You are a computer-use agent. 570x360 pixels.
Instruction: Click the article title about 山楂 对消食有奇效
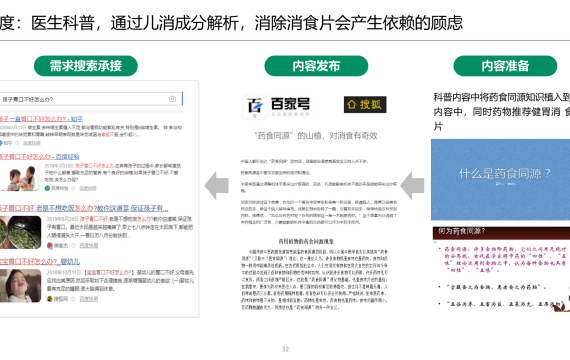point(316,136)
